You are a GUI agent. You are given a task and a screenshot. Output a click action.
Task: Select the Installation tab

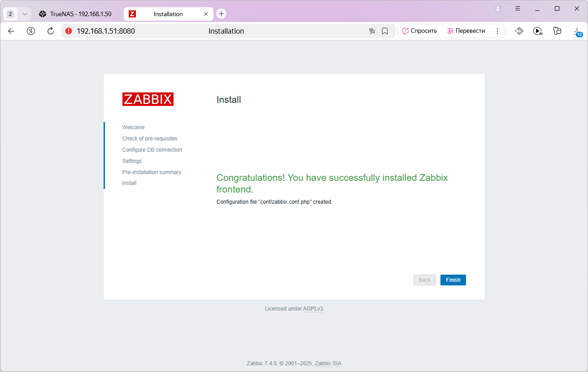point(168,14)
